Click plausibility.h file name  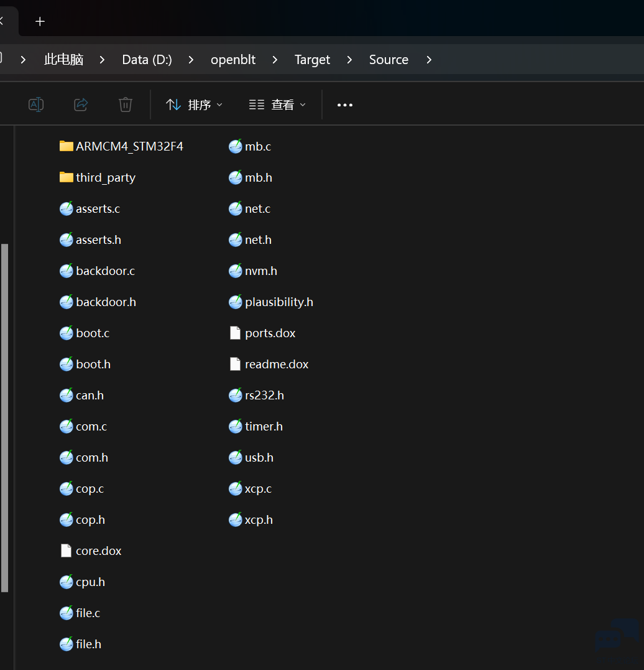point(279,302)
